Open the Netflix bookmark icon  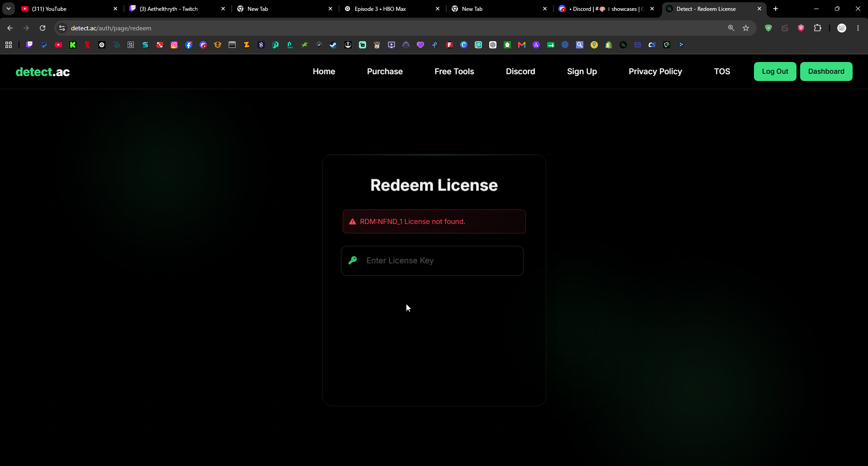coord(87,45)
